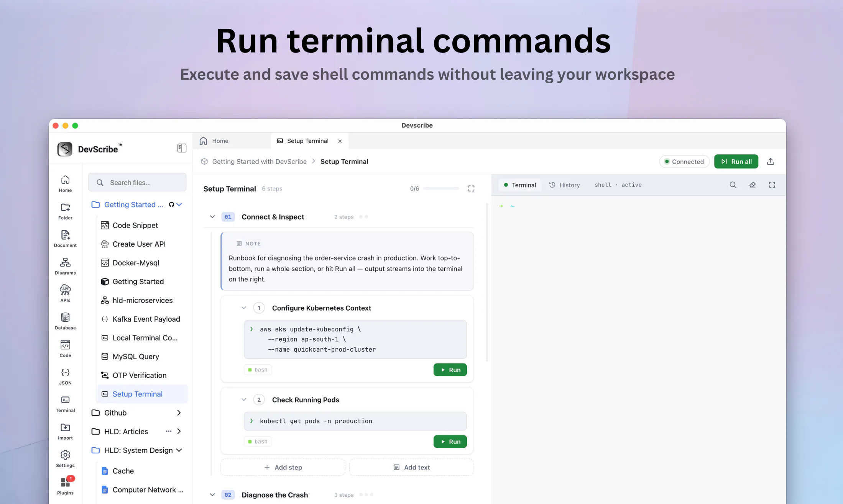Open the Create User API file

pos(142,244)
